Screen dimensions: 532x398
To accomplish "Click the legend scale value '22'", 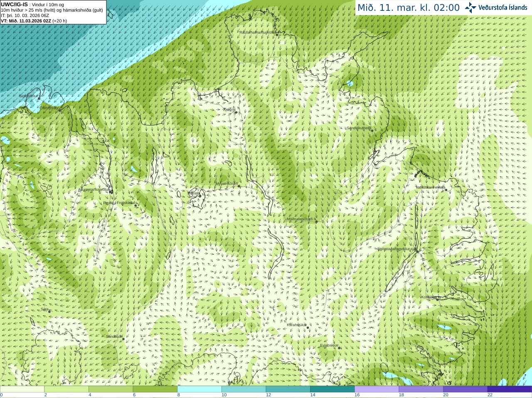I will [x=490, y=395].
